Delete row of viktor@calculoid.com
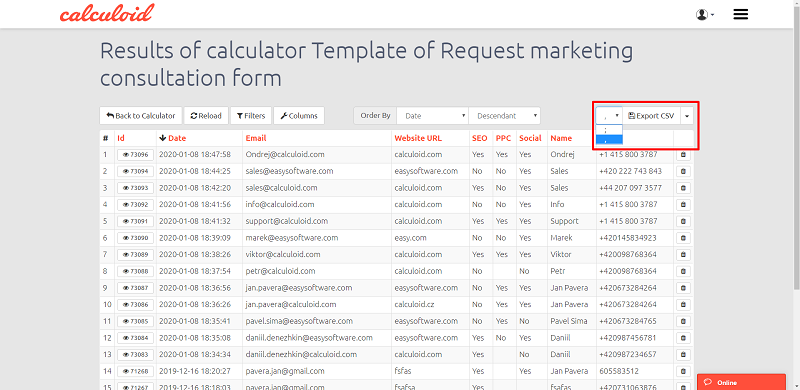 coord(683,254)
